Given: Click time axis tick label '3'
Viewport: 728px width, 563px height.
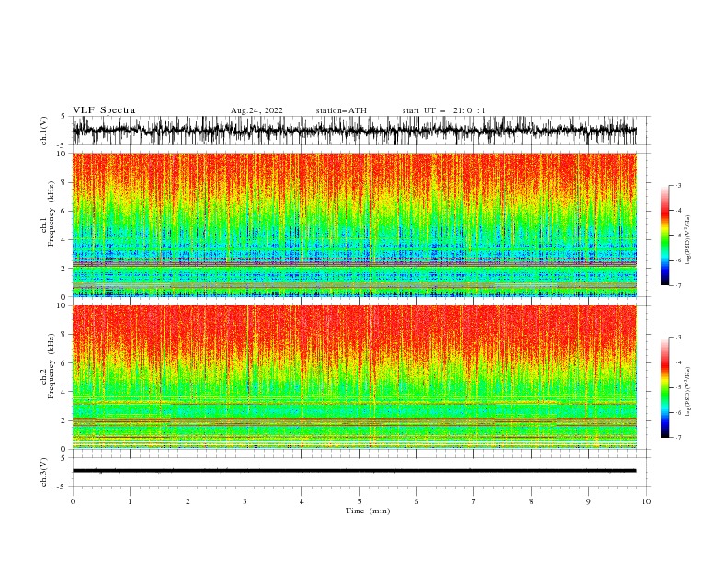Looking at the screenshot, I should tap(245, 501).
